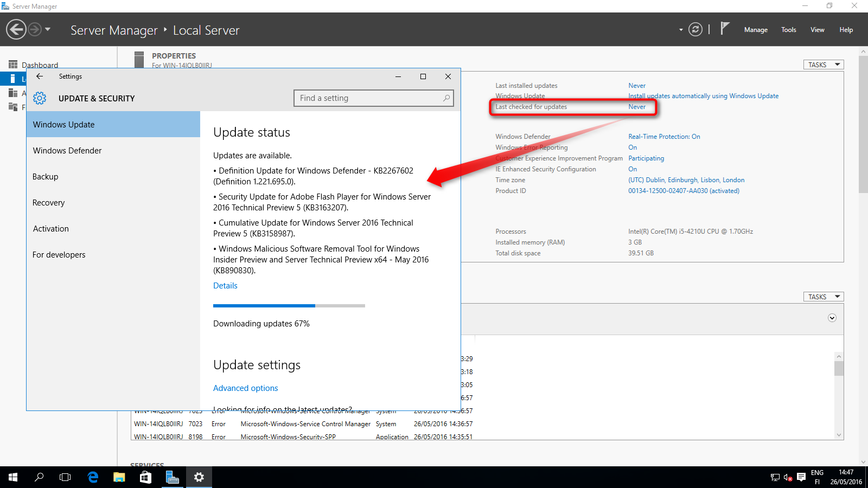Select Activation in Settings sidebar
Image resolution: width=868 pixels, height=488 pixels.
pos(113,229)
